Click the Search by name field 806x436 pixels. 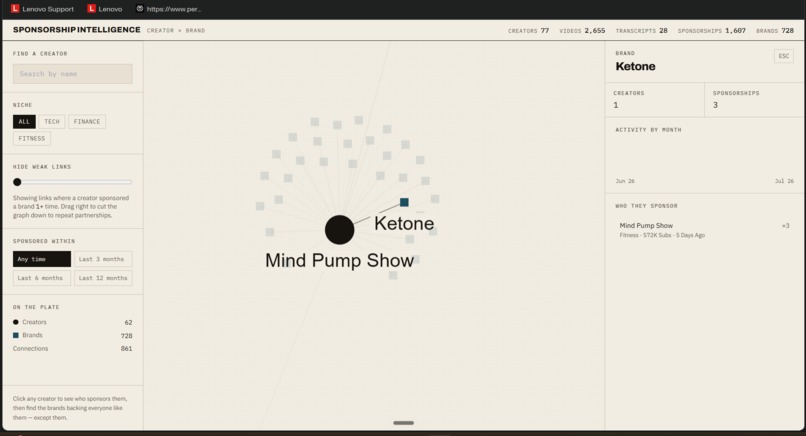coord(72,74)
